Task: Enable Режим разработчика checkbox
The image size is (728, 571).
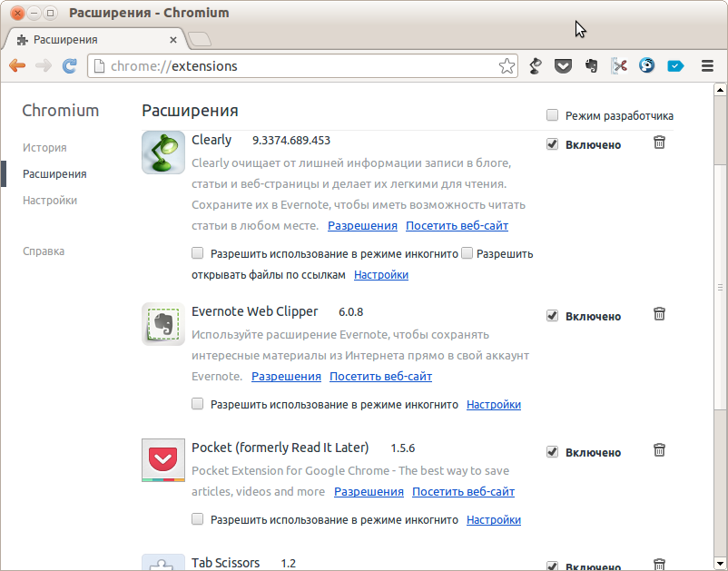Action: pyautogui.click(x=552, y=115)
